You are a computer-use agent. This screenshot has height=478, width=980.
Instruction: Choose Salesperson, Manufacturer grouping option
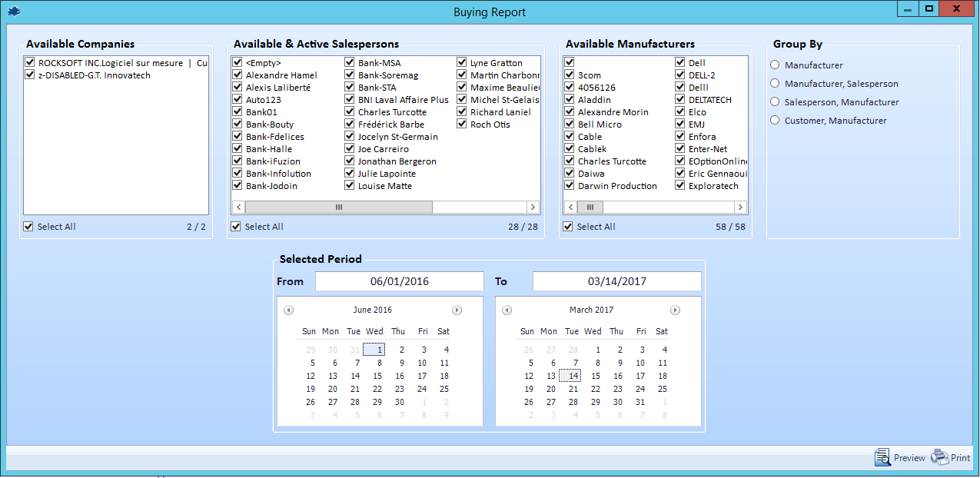(775, 102)
